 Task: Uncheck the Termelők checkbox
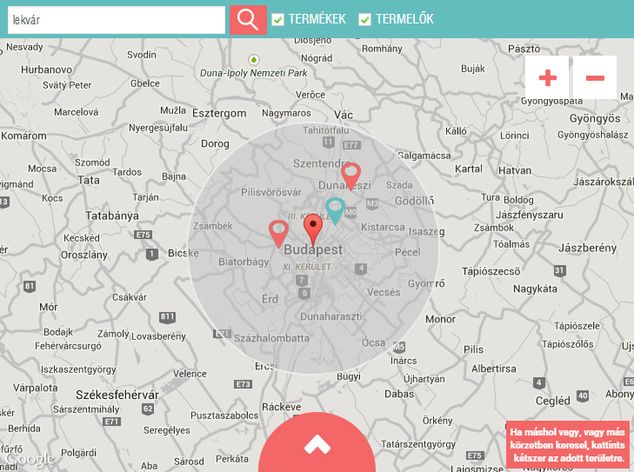(x=365, y=19)
